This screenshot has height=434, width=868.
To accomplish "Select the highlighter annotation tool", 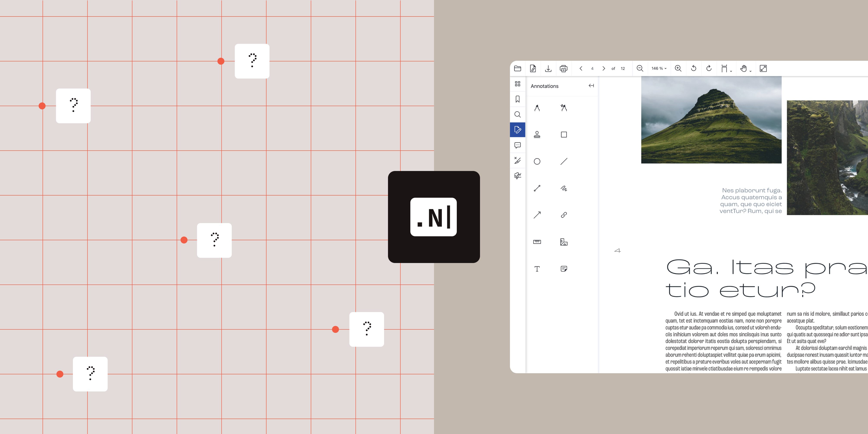I will click(537, 108).
